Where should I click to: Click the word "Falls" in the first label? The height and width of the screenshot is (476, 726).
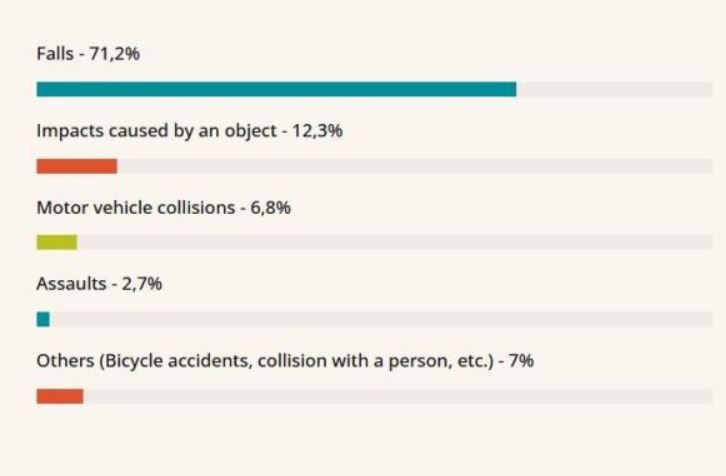pyautogui.click(x=55, y=54)
